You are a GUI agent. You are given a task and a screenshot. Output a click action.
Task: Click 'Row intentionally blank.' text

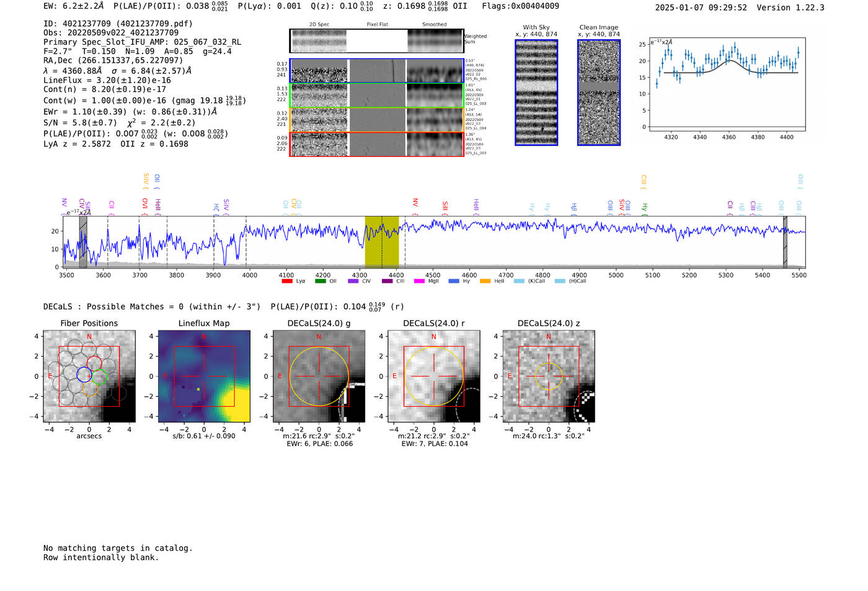pos(101,558)
